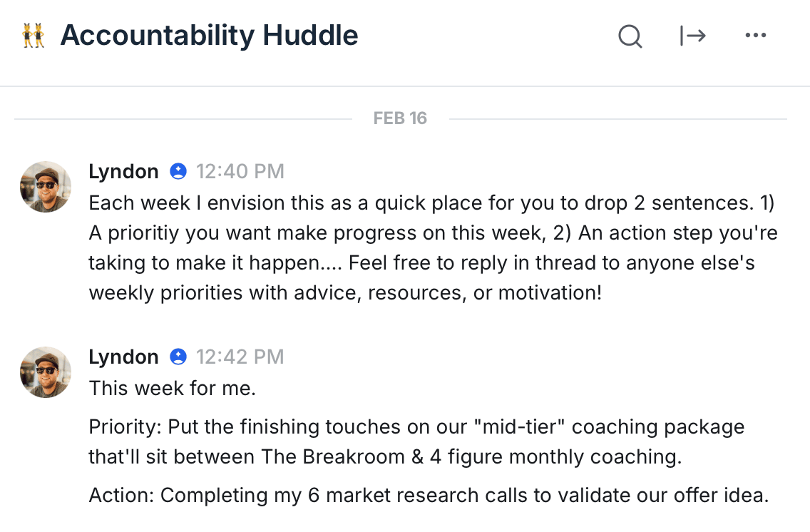Click the 'Priority: Put the finishing touches' paragraph
This screenshot has width=810, height=532.
click(x=416, y=427)
